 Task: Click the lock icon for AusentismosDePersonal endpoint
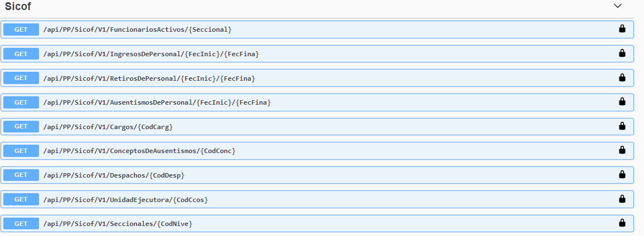[x=622, y=102]
